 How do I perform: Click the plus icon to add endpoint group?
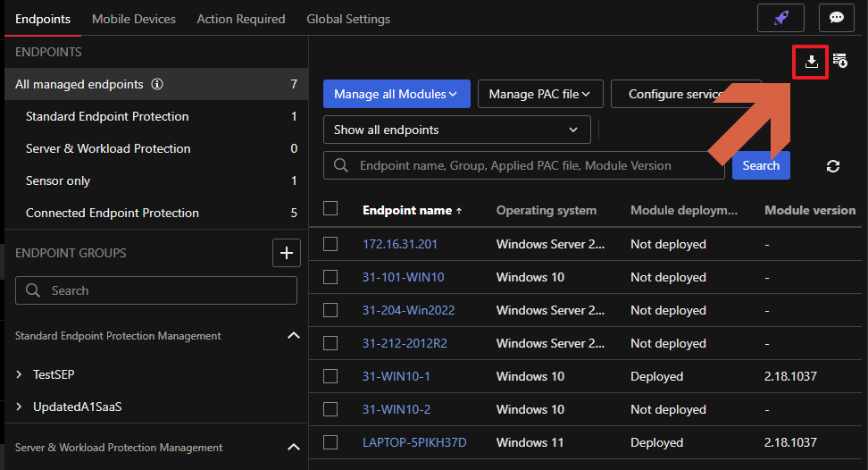click(x=286, y=253)
